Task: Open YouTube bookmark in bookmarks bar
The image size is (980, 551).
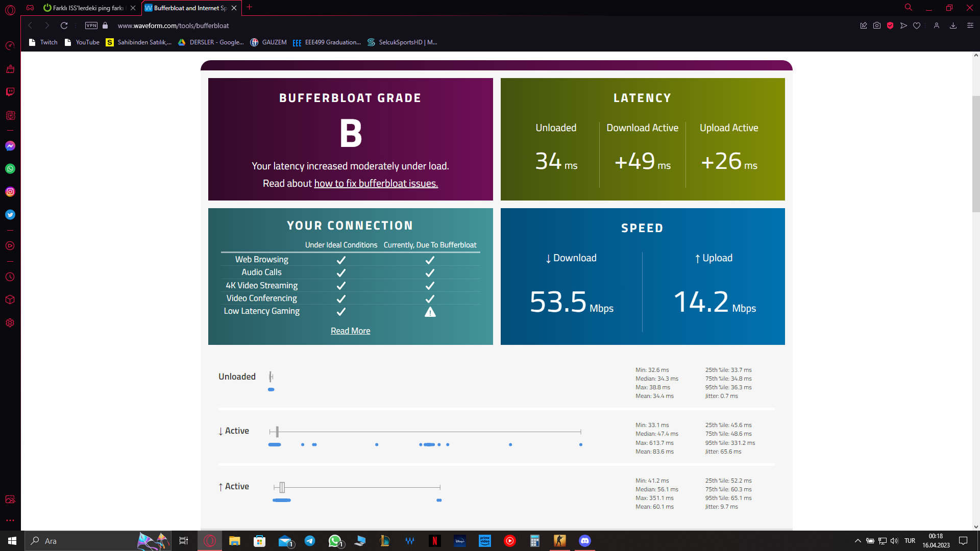Action: [82, 42]
